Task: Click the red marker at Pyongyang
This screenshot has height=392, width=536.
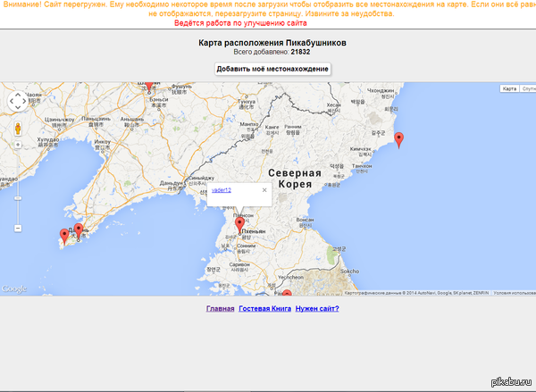Action: point(239,225)
